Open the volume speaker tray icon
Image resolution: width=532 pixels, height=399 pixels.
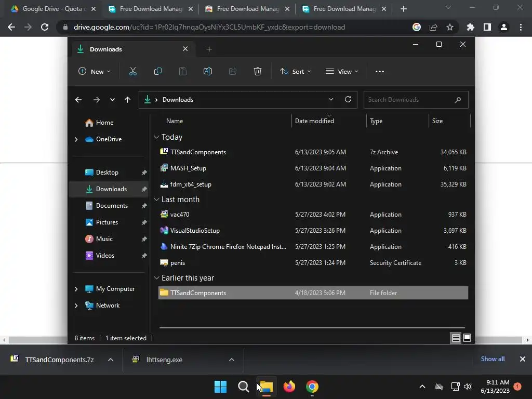click(468, 387)
